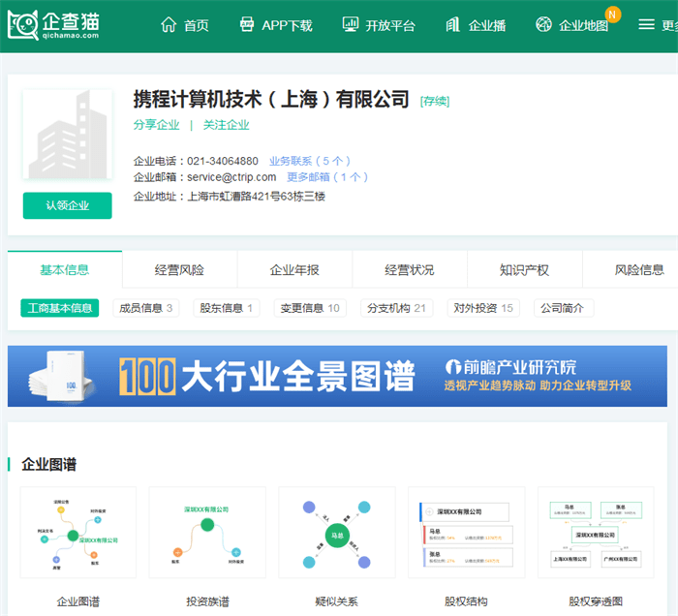Viewport: 678px width, 616px height.
Task: Open the 股权结构 diagram thumbnail
Action: [x=467, y=532]
